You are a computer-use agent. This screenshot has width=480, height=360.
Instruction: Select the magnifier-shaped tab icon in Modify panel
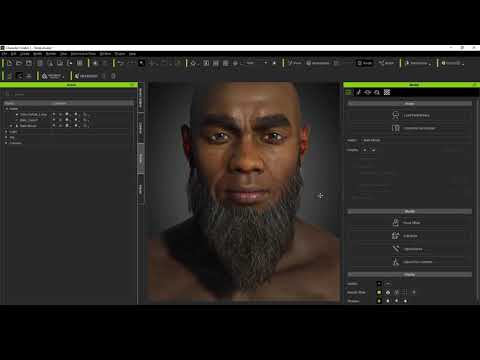point(377,92)
